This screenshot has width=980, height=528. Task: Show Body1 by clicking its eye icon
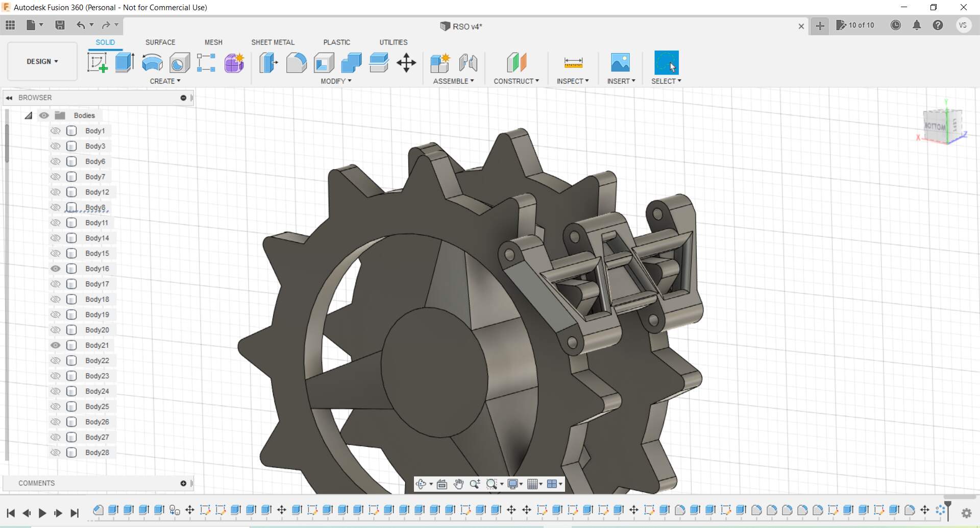[56, 131]
